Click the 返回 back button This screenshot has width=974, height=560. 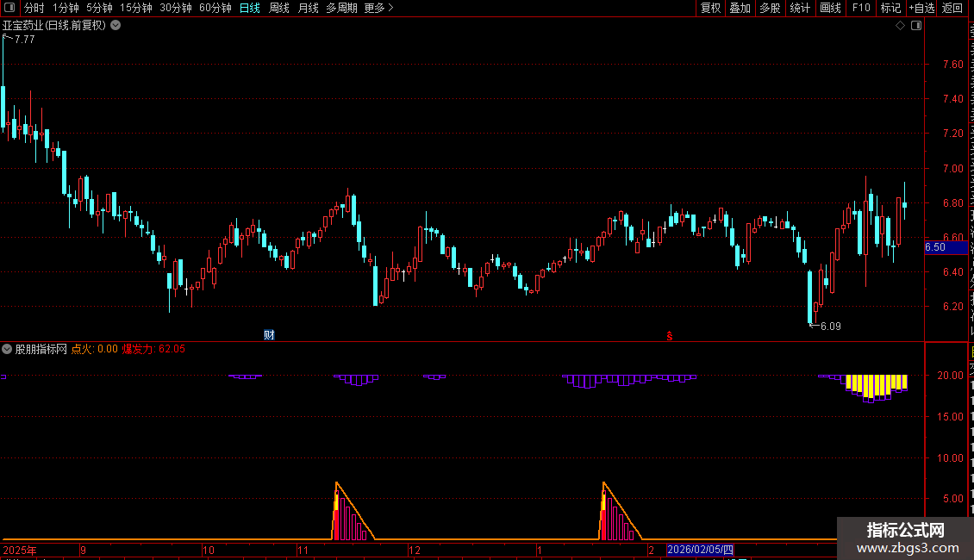952,8
